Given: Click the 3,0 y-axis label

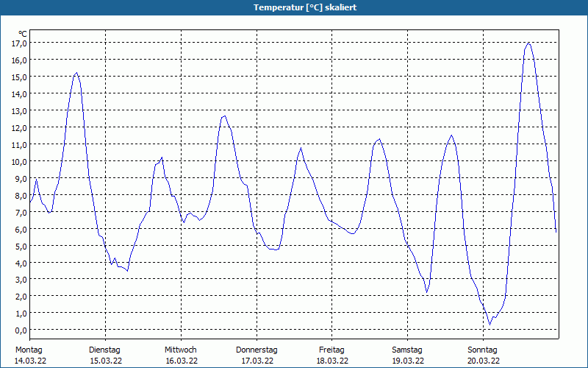Looking at the screenshot, I should click(x=21, y=280).
